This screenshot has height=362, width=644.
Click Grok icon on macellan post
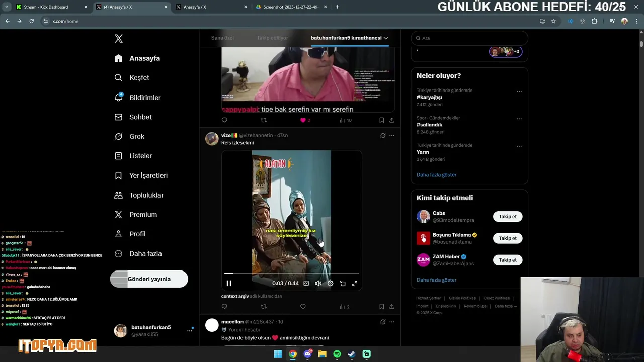[x=383, y=322]
